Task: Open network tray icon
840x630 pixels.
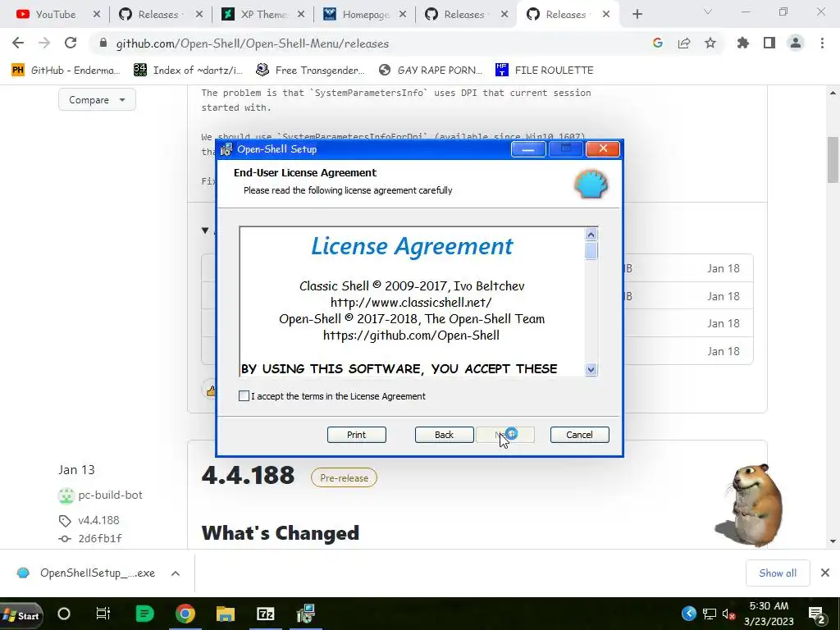Action: point(710,614)
